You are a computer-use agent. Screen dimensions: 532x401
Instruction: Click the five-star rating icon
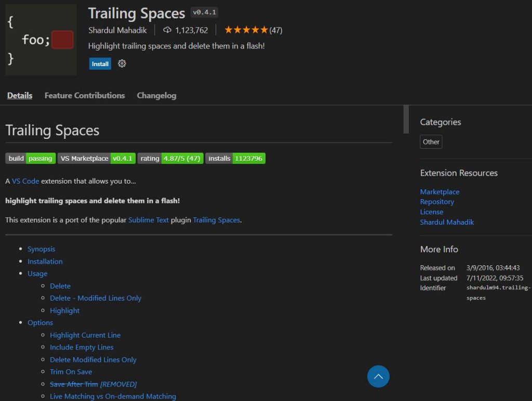pos(246,30)
